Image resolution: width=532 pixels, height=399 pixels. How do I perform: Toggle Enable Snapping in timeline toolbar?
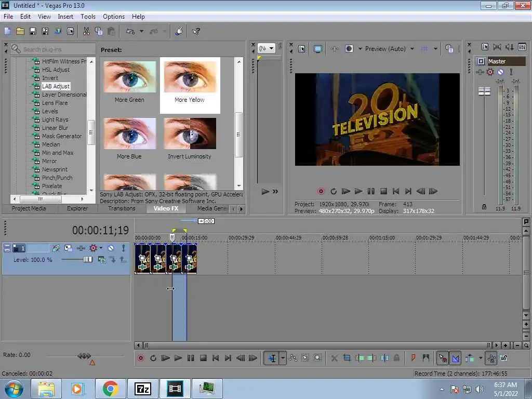[x=443, y=358]
